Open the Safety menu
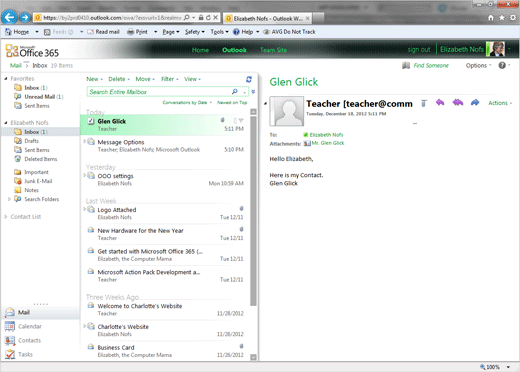The height and width of the screenshot is (372, 520). coord(195,32)
